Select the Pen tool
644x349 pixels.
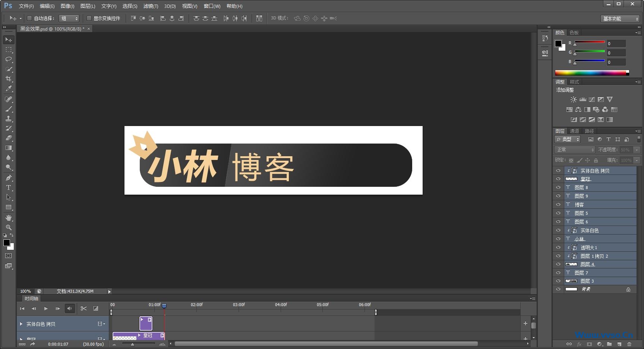[x=9, y=178]
